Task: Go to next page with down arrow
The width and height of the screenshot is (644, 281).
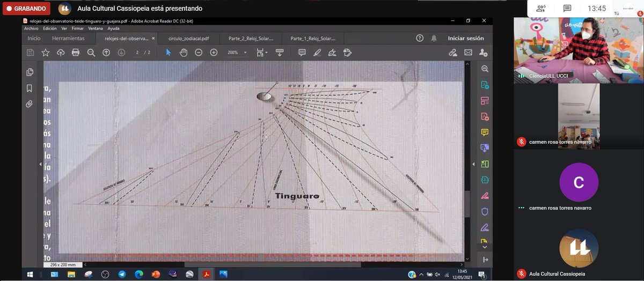Action: pos(121,53)
